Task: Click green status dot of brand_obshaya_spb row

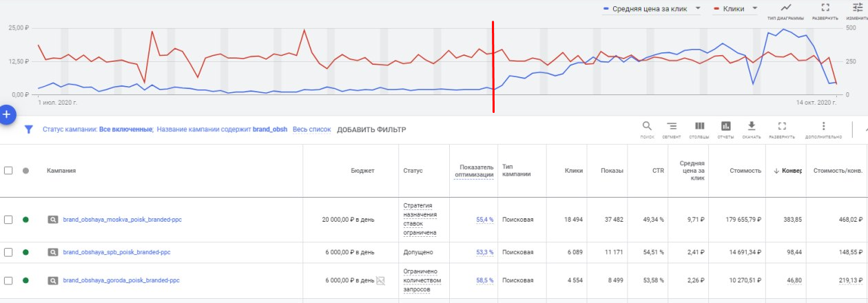Action: (x=25, y=252)
